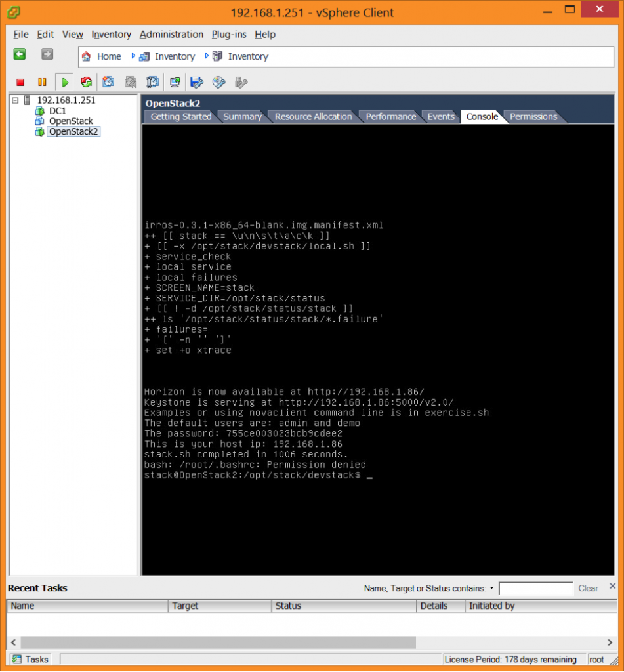Click the host server icon for 192.168.1.251

[28, 100]
